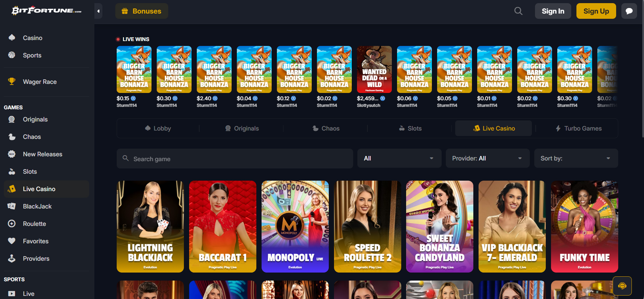Click the Favorites heart icon
This screenshot has width=644, height=299.
[x=12, y=241]
